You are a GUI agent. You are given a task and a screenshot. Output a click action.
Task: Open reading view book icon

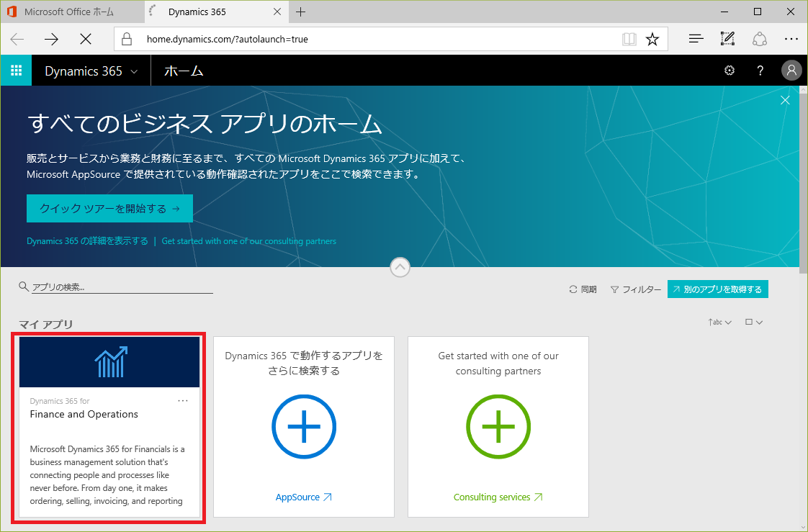(629, 39)
